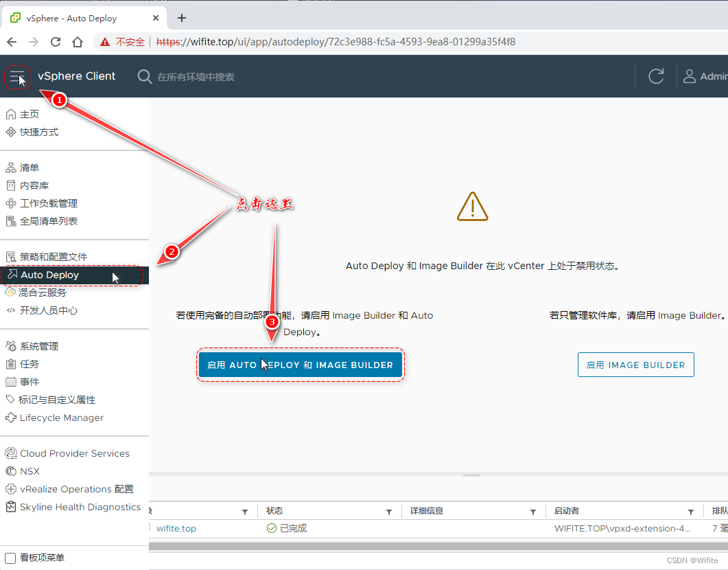728x570 pixels.
Task: Open Lifecycle Manager from the sidebar
Action: click(x=61, y=418)
